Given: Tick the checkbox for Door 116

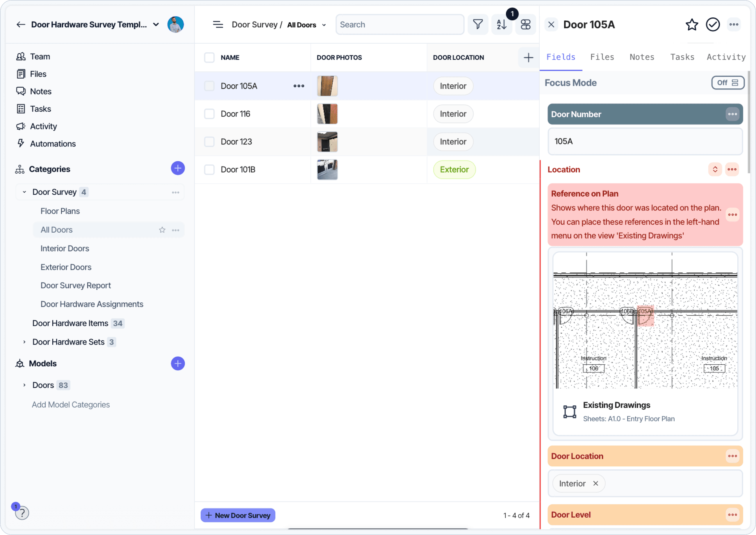Looking at the screenshot, I should tap(209, 114).
